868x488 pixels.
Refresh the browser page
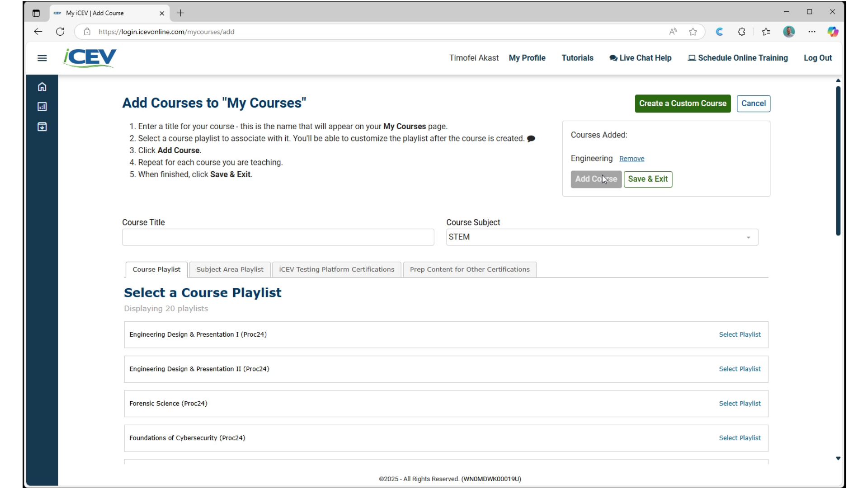[x=60, y=32]
